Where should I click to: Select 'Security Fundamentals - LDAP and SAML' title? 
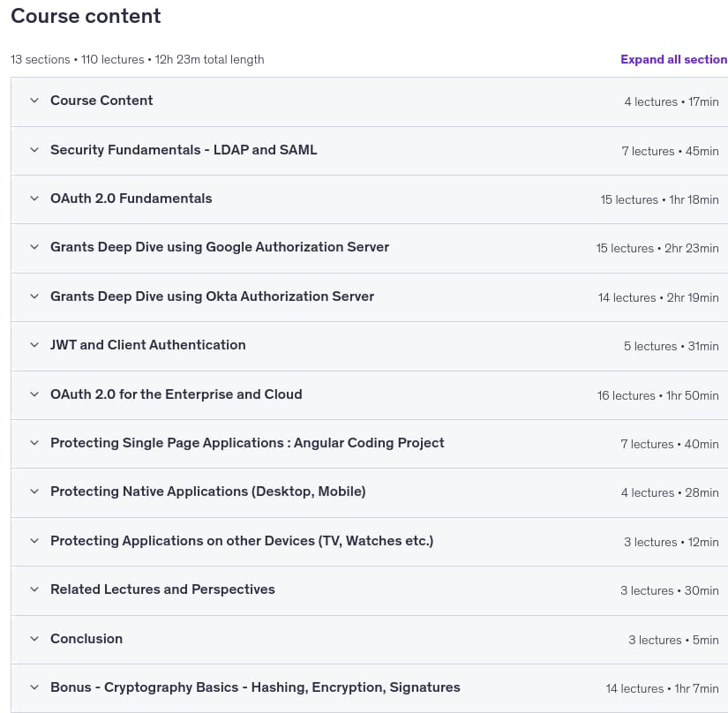point(184,149)
